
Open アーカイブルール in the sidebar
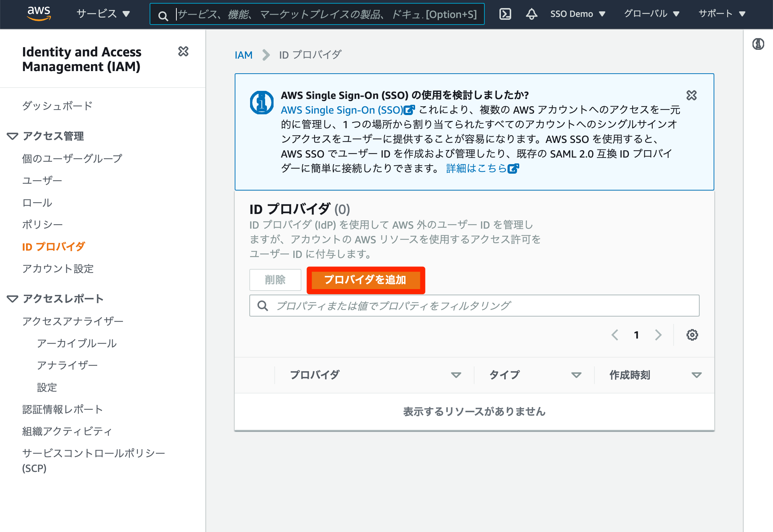pyautogui.click(x=77, y=343)
